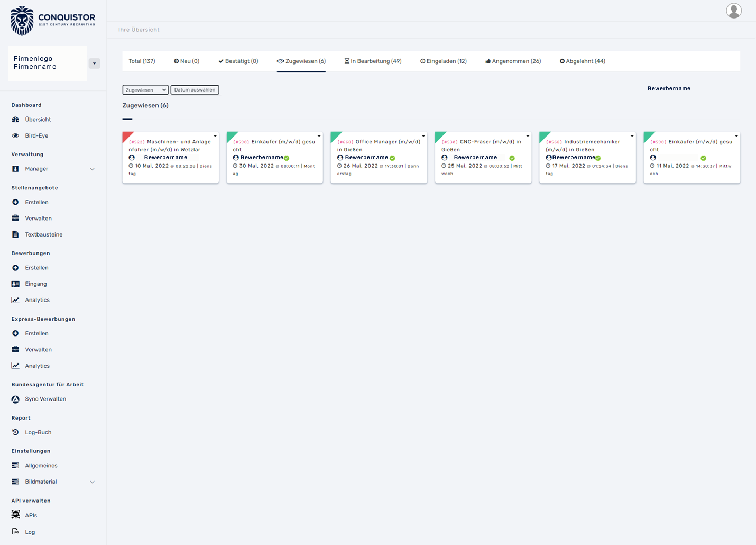This screenshot has width=756, height=545.
Task: Open the 11 Mai Einkäufer card menu arrow
Action: pos(736,136)
